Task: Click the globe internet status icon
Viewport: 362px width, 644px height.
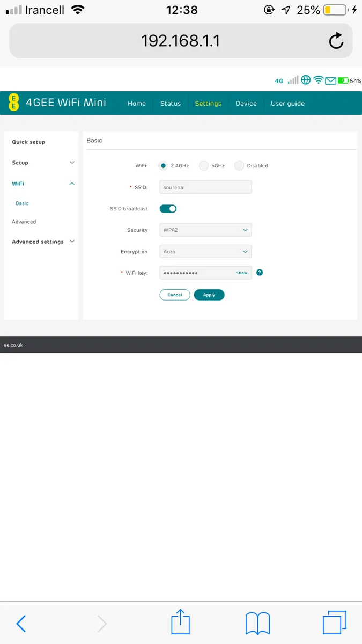Action: (x=306, y=80)
